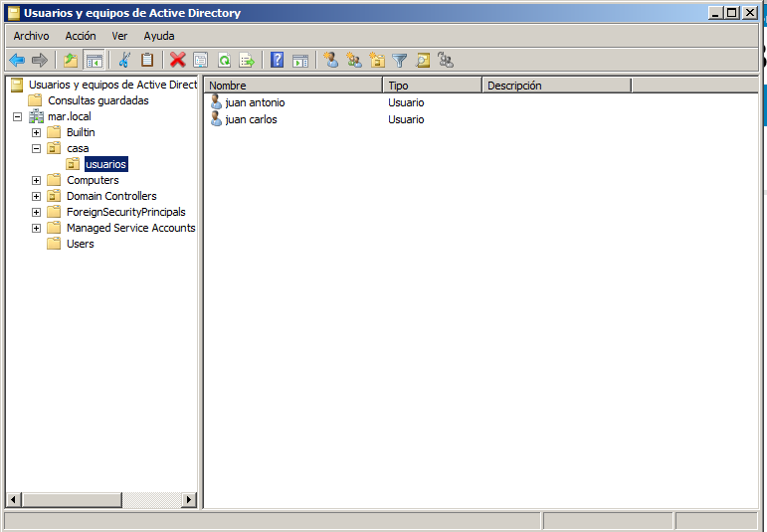The width and height of the screenshot is (767, 532).
Task: Sort list by Nombre column header
Action: [292, 86]
